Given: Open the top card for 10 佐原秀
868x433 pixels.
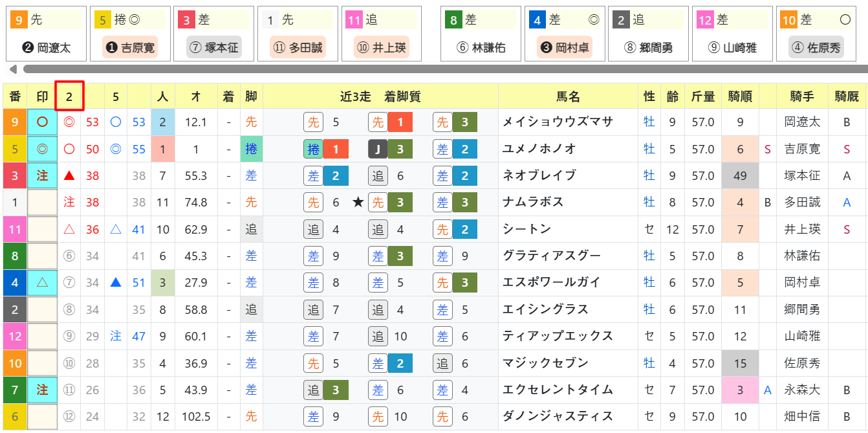Looking at the screenshot, I should pos(816,34).
